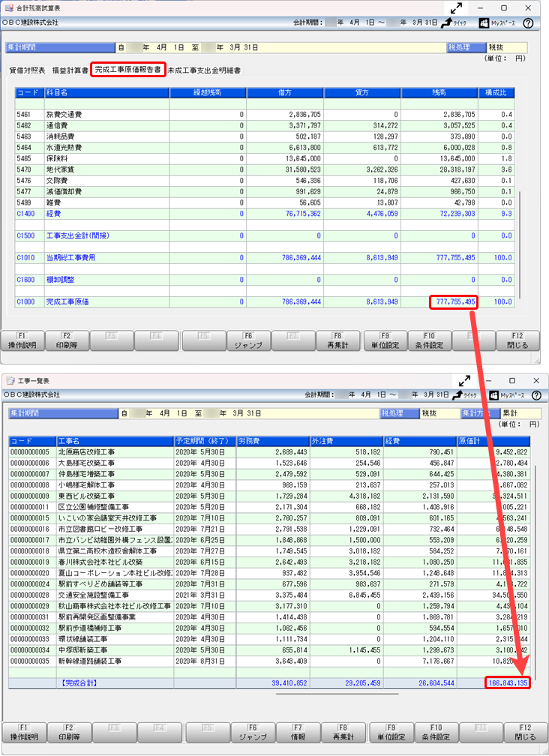Viewport: 549px width, 756px height.
Task: Click F6 ジャンプ in 合計残高試算表 window
Action: [x=249, y=340]
